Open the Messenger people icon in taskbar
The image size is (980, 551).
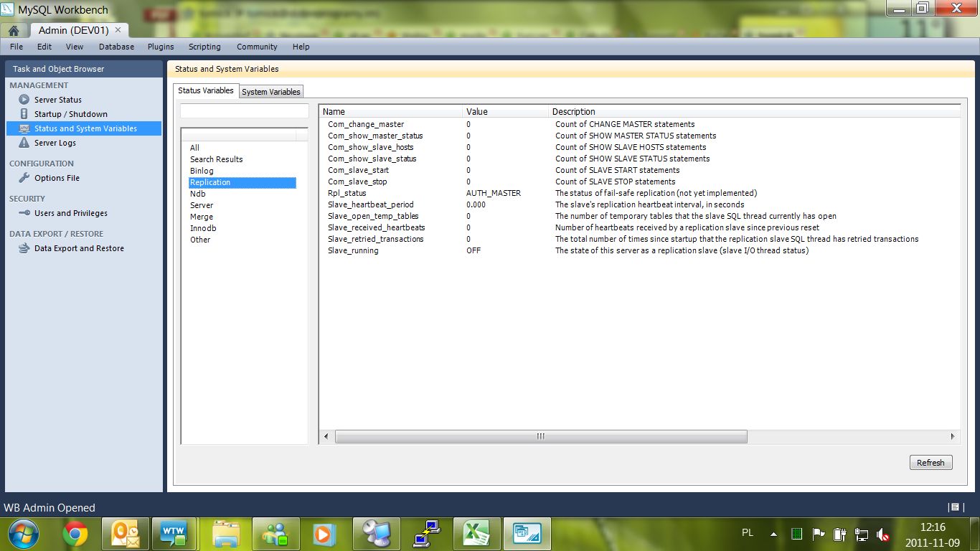276,534
